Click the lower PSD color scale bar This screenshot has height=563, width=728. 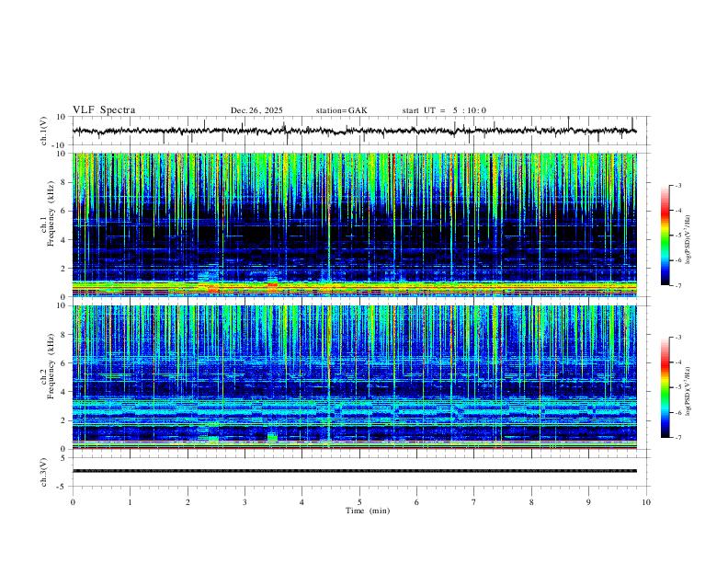click(665, 387)
